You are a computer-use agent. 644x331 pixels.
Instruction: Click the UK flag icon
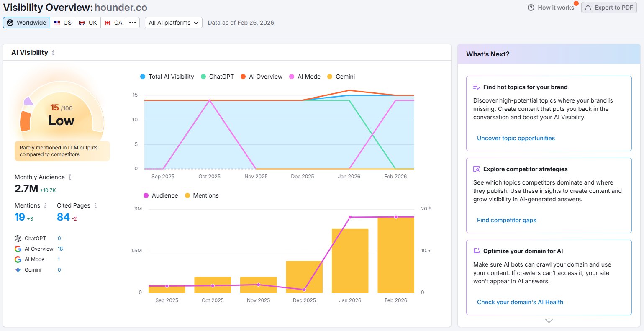coord(82,23)
